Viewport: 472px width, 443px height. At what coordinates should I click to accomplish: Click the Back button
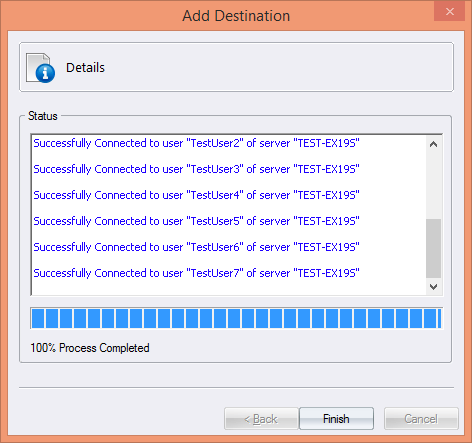[x=261, y=418]
